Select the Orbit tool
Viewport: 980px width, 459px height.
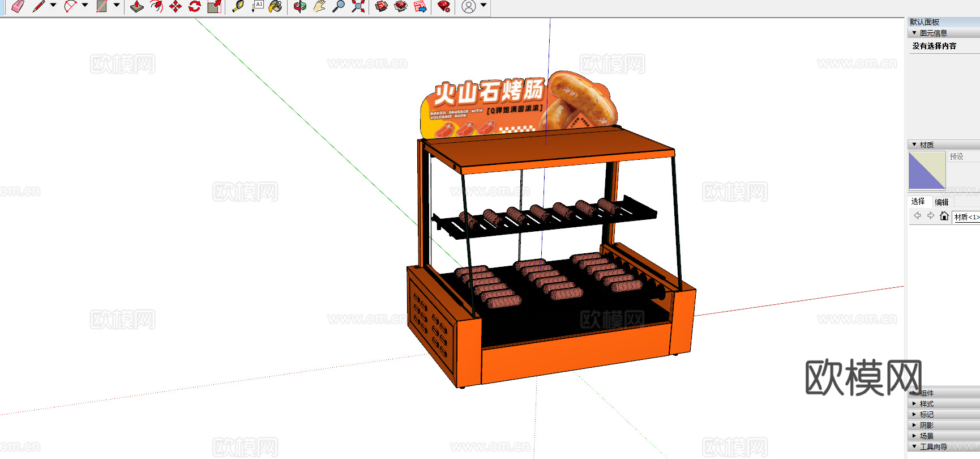point(300,6)
